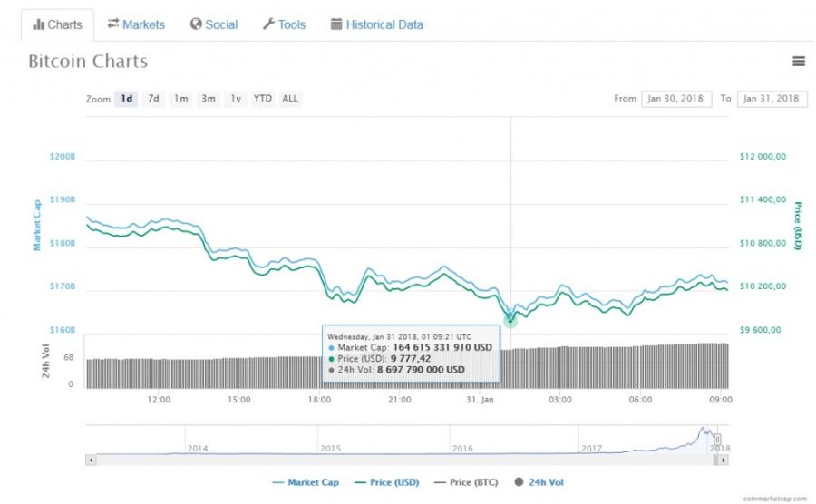Screen dimensions: 816x504
Task: Click the $9 600,00 price axis label
Action: (x=761, y=330)
